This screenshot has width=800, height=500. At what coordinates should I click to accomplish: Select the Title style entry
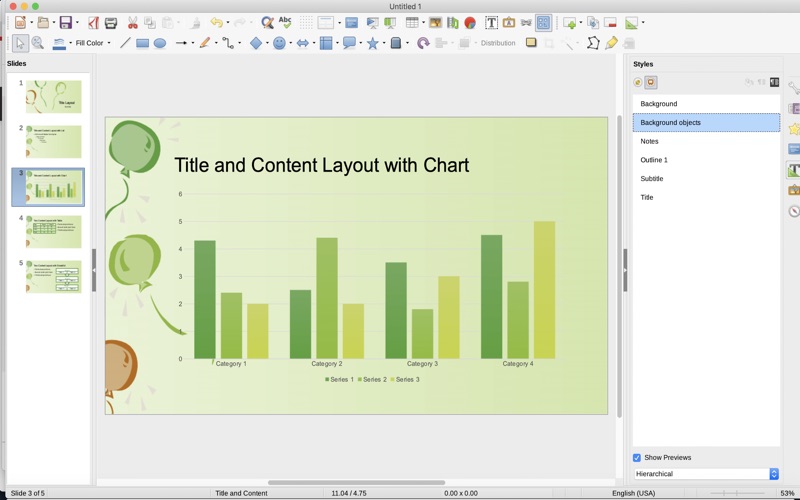pyautogui.click(x=706, y=197)
